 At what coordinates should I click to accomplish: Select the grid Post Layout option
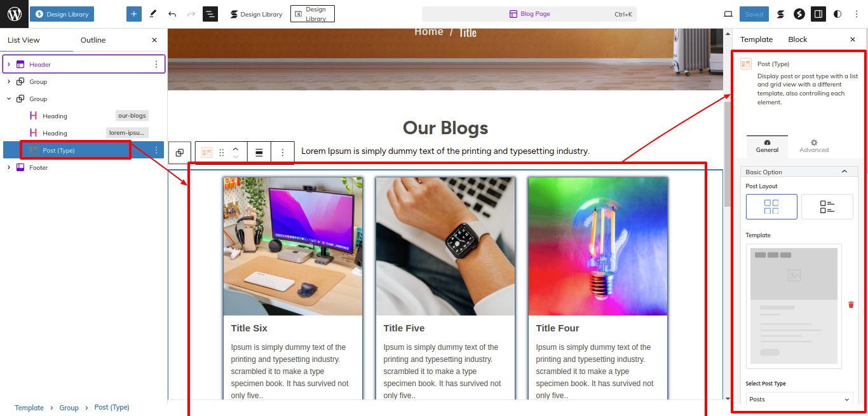(771, 207)
